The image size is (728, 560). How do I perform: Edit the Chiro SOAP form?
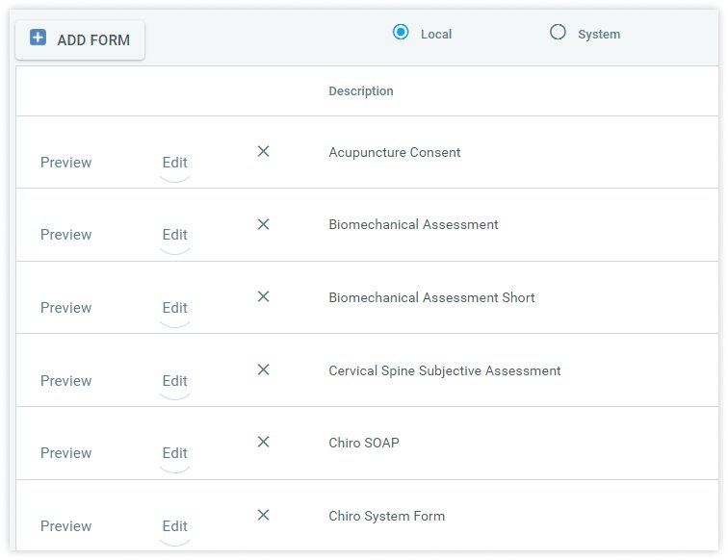tap(174, 453)
